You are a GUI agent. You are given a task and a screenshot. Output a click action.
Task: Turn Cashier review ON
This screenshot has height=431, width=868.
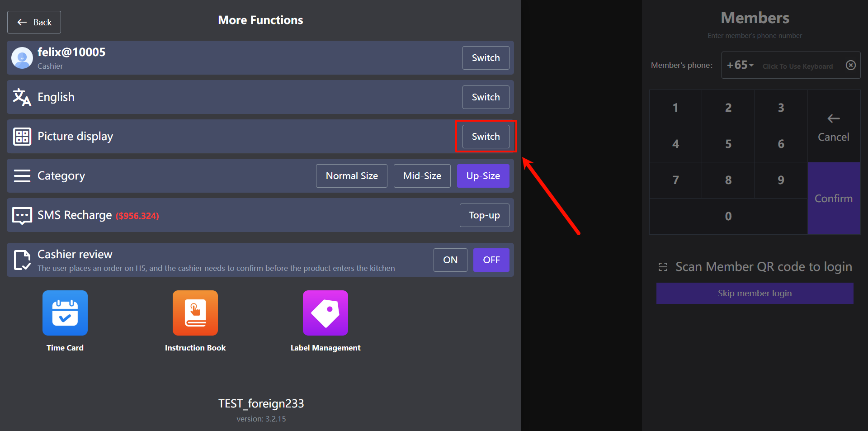[x=450, y=260]
